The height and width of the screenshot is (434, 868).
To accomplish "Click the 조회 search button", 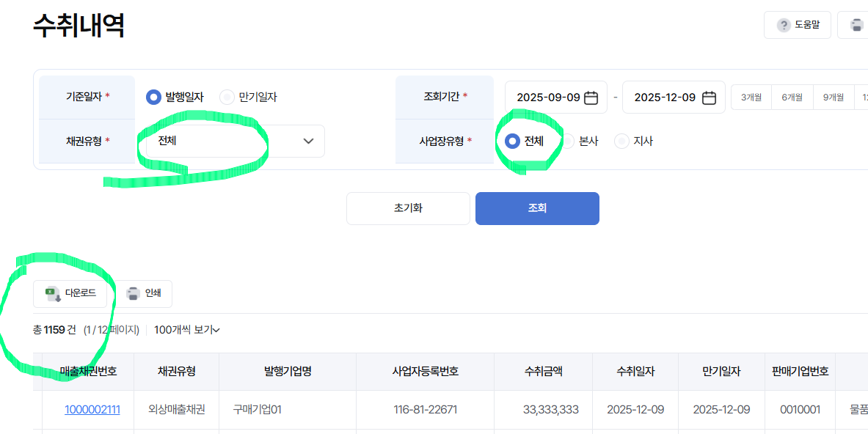I will tap(537, 208).
